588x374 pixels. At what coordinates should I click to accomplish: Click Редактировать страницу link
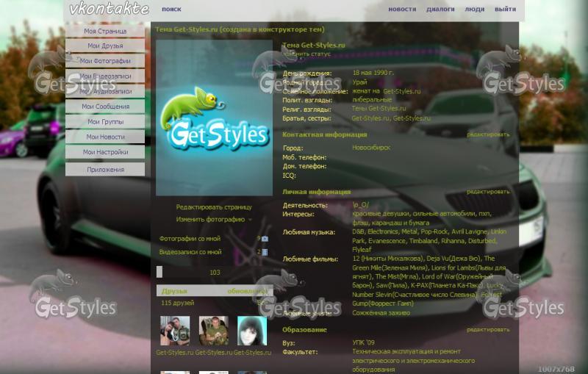click(213, 207)
